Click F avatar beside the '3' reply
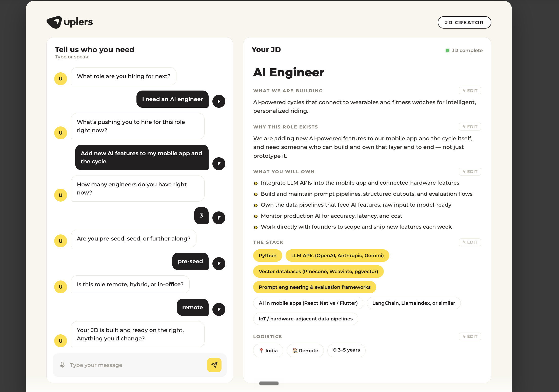This screenshot has width=559, height=392. click(x=219, y=218)
